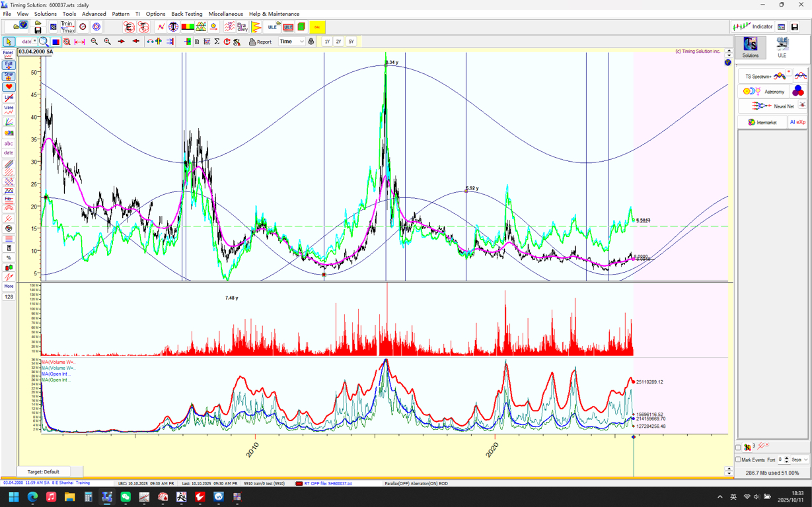Open the Back Testing menu

187,14
